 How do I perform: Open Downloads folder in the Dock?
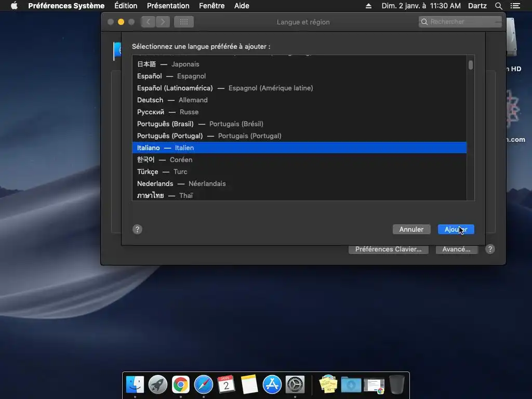tap(351, 385)
